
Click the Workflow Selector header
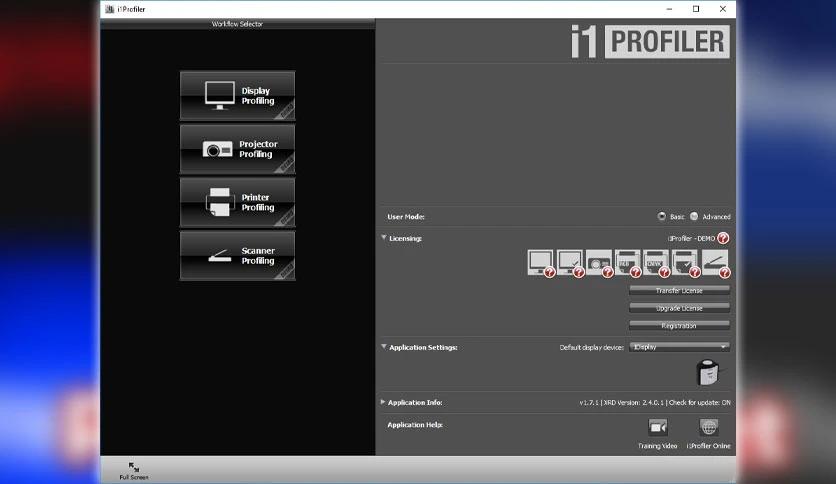point(237,24)
